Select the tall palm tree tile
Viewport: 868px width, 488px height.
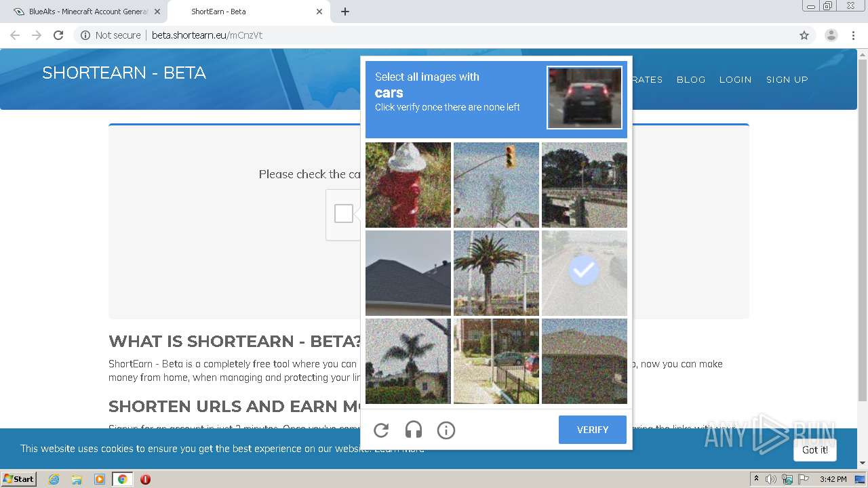click(x=496, y=273)
